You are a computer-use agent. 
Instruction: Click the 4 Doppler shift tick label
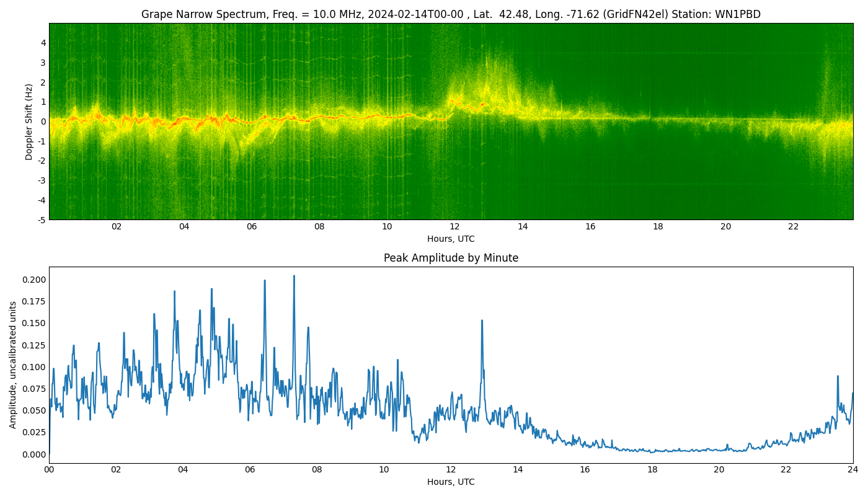click(x=43, y=43)
